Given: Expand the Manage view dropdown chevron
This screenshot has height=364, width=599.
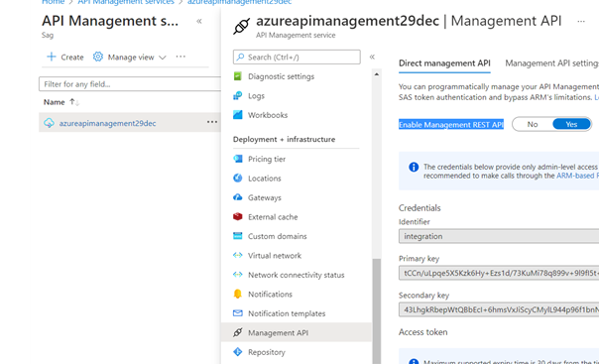Looking at the screenshot, I should point(163,58).
